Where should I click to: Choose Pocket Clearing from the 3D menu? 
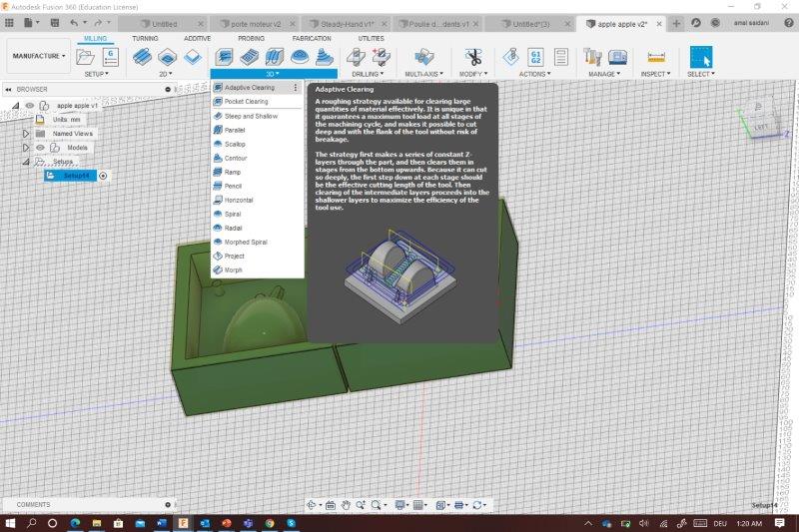click(258, 101)
